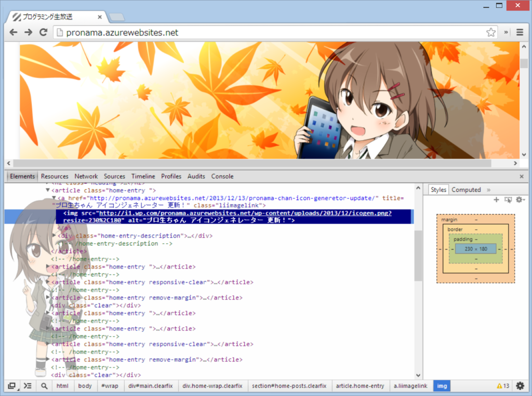Reload the page with the refresh icon

point(43,32)
